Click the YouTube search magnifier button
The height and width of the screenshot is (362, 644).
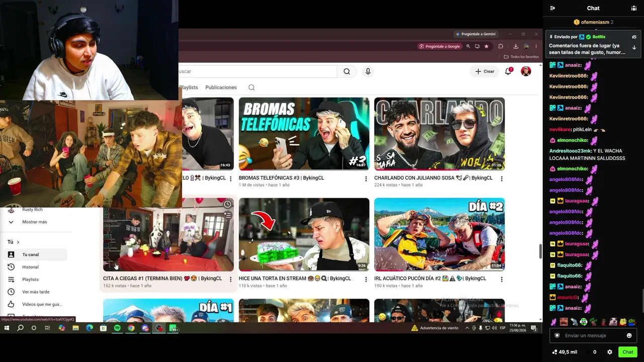347,71
